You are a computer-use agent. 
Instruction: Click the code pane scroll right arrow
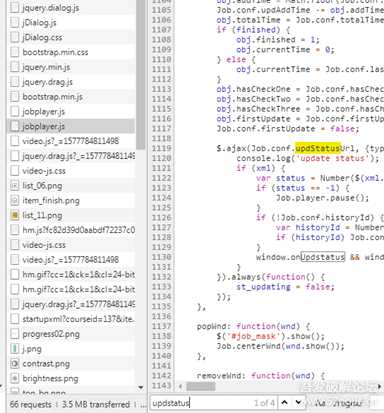tap(380, 387)
